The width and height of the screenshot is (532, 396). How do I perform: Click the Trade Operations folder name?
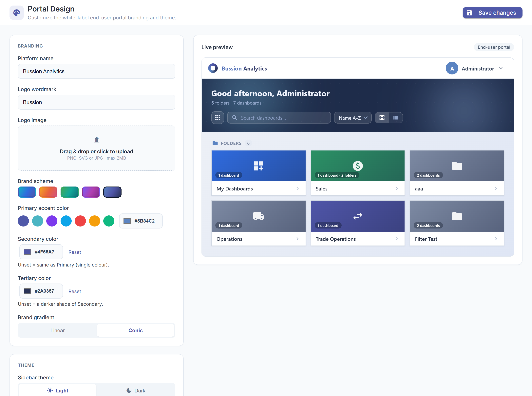tap(335, 239)
